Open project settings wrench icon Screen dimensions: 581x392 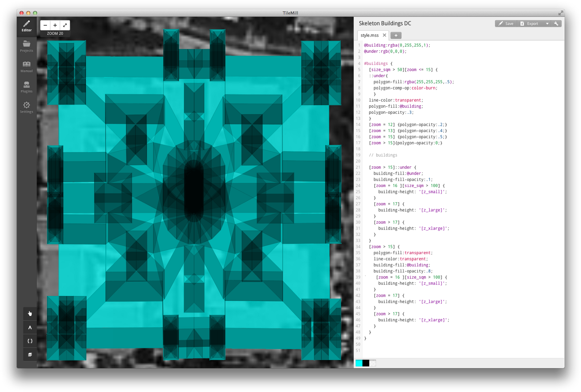[556, 23]
